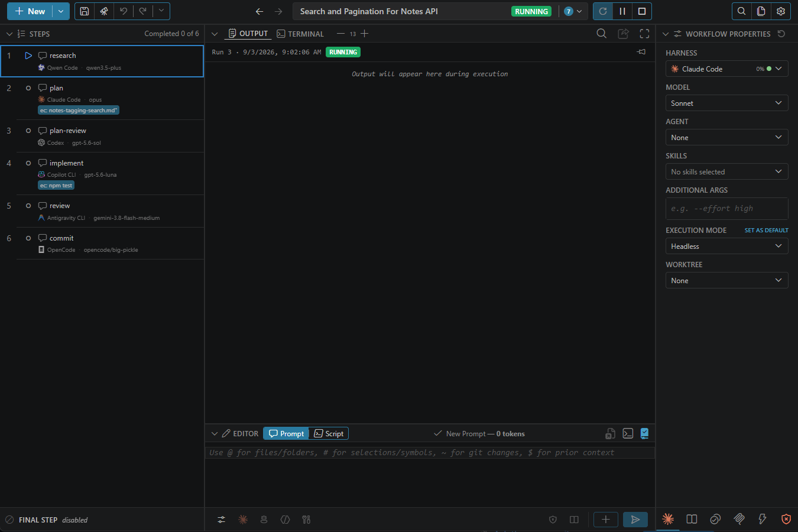Viewport: 798px width, 532px height.
Task: Open the sliders settings icon below editor
Action: 221,520
